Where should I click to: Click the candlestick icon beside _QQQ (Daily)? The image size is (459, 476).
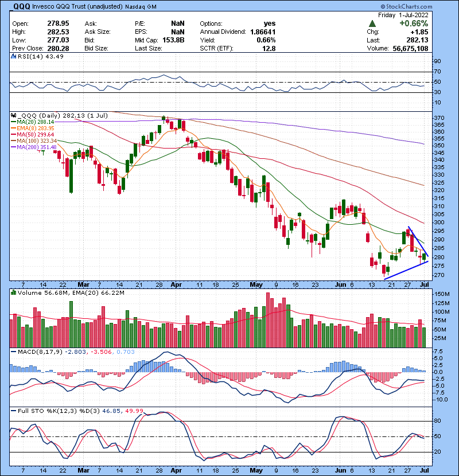click(13, 115)
